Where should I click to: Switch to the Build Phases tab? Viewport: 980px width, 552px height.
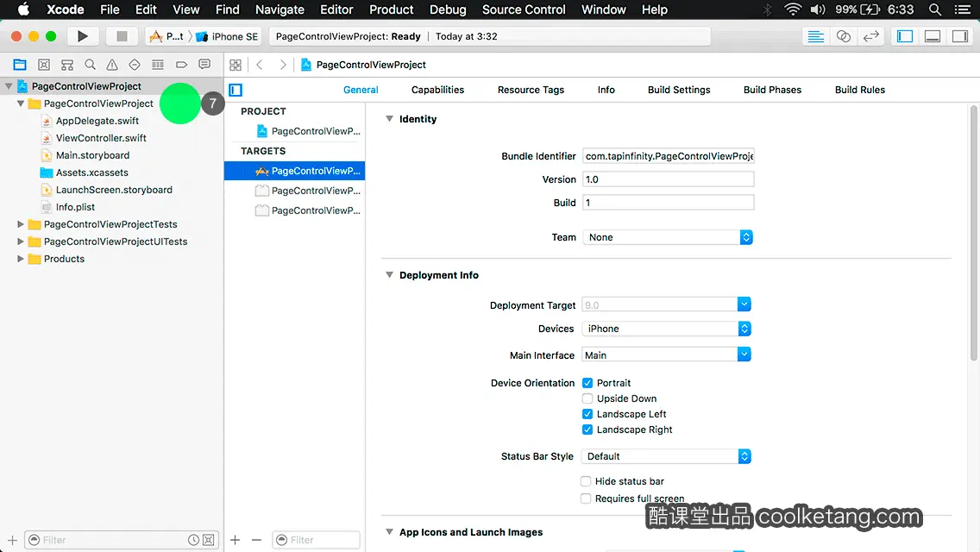click(772, 90)
